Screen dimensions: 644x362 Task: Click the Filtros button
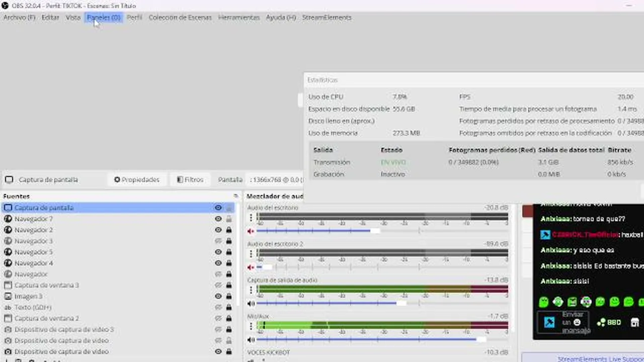coord(190,179)
